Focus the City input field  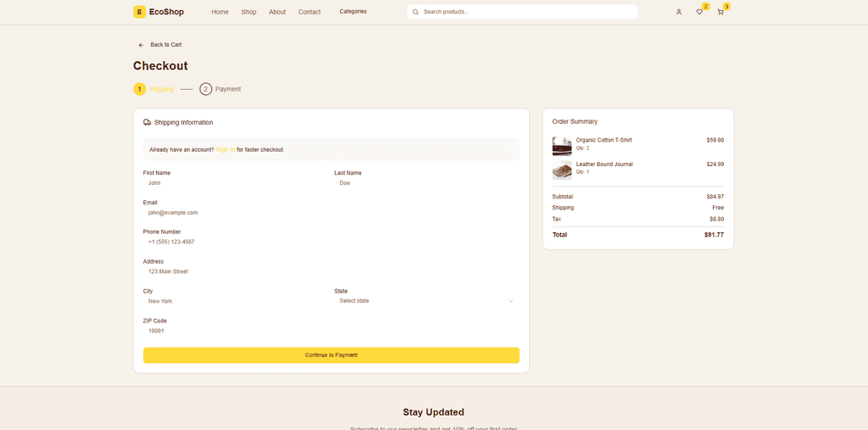point(236,301)
